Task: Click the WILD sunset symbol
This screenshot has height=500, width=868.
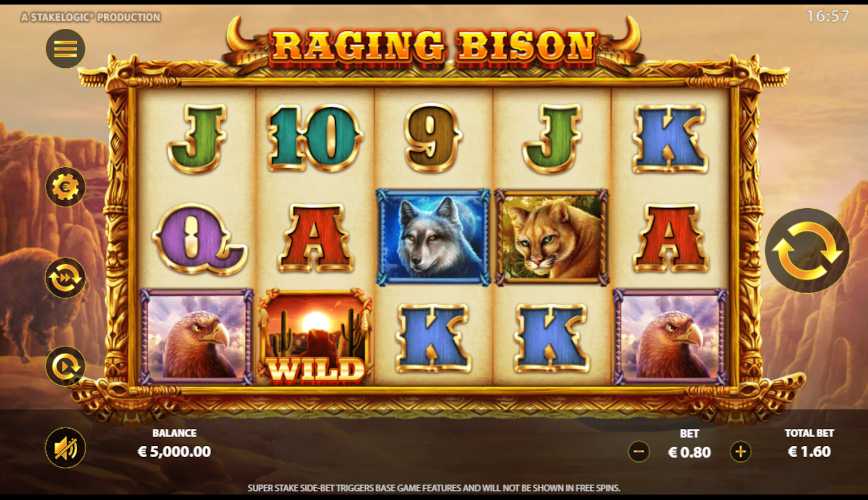Action: (315, 337)
